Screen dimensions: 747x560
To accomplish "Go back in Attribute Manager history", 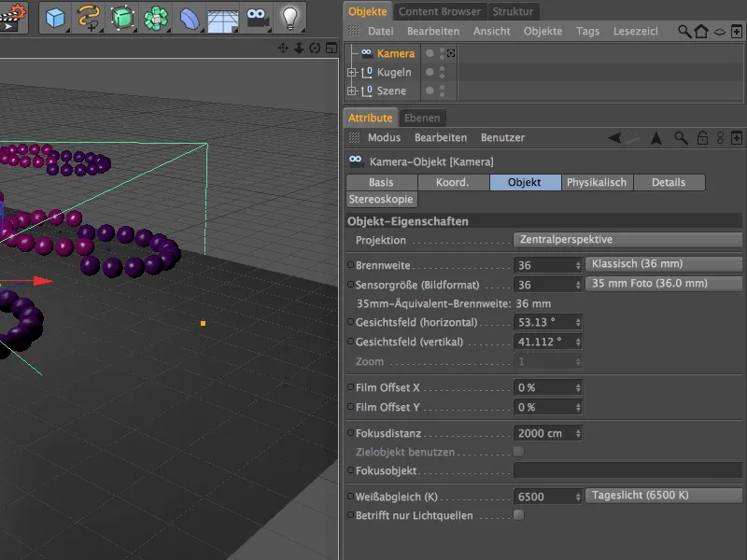I will click(614, 138).
